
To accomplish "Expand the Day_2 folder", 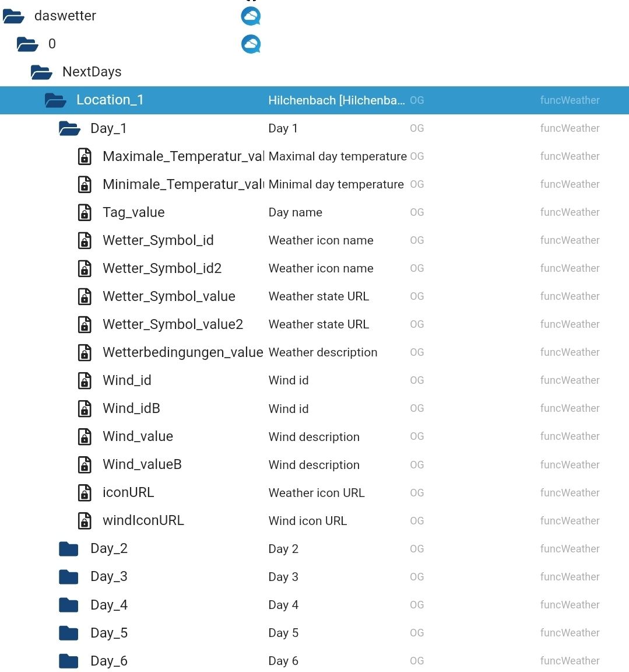I will 69,548.
